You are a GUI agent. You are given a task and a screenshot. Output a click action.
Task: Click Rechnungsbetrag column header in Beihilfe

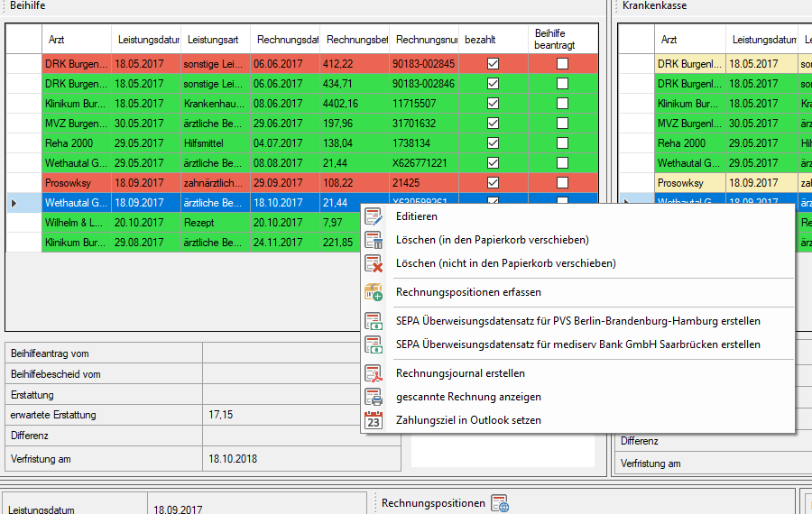[x=355, y=40]
